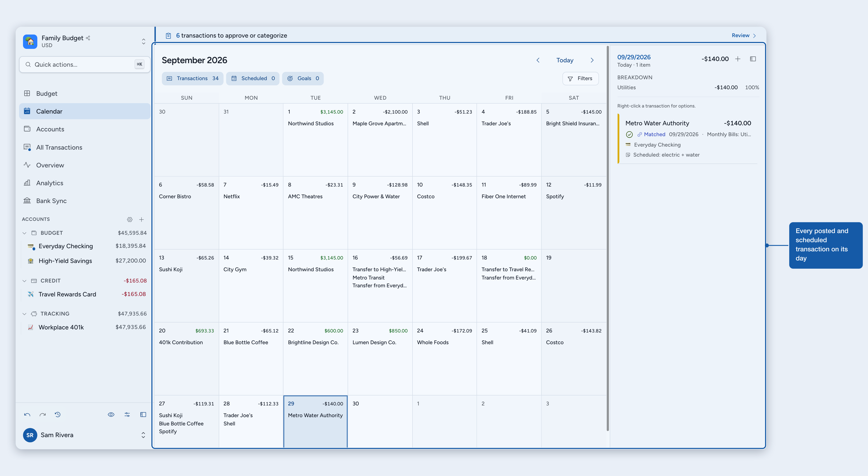Viewport: 868px width, 476px height.
Task: Open Bank Sync in the sidebar
Action: (x=85, y=201)
